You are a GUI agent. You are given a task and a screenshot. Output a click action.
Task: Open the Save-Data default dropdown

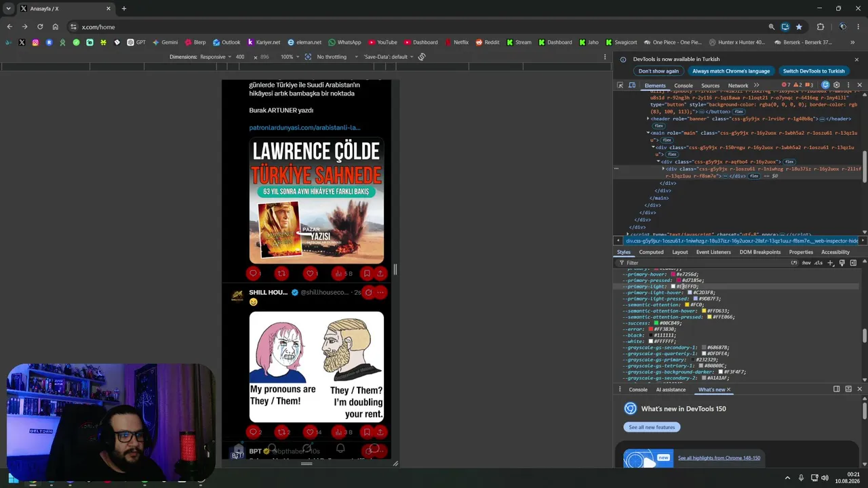(388, 57)
